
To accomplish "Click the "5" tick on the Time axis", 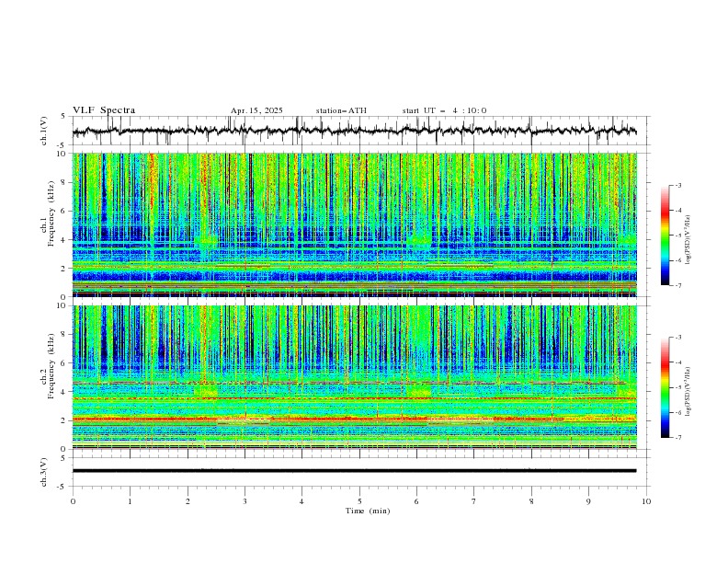I will (359, 501).
